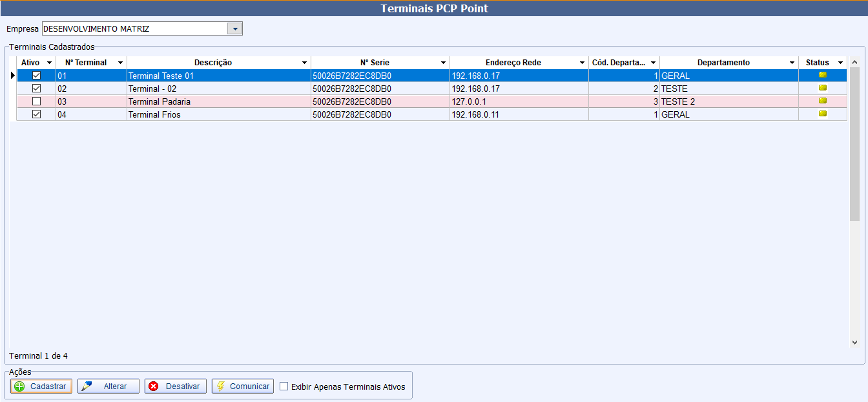Open the Empresa dropdown list

(x=235, y=28)
